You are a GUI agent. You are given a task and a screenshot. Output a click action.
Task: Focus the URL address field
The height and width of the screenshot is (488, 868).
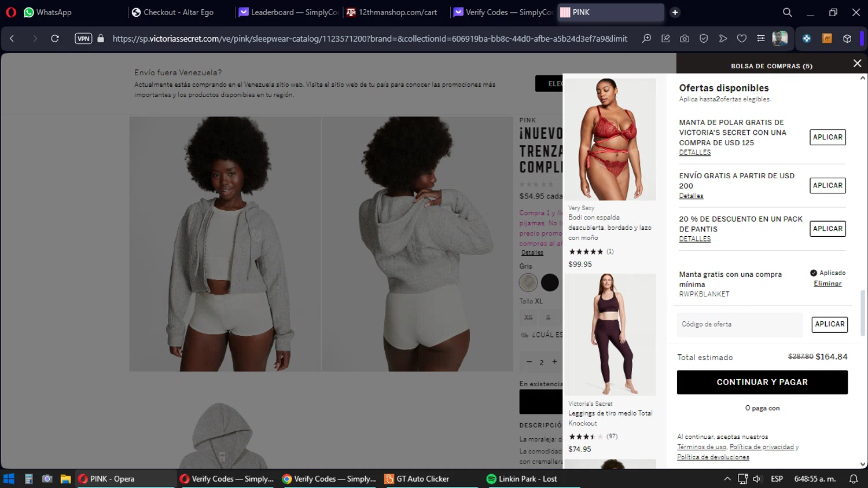tap(370, 39)
